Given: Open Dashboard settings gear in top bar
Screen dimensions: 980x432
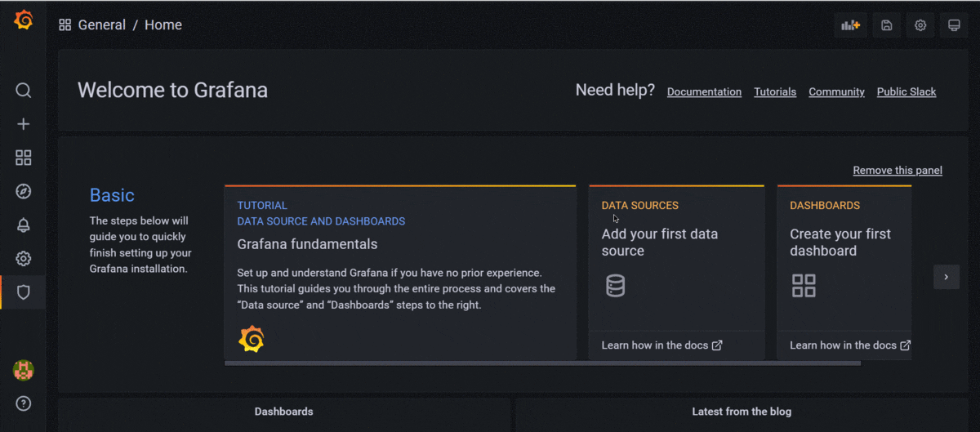Looking at the screenshot, I should (x=920, y=25).
